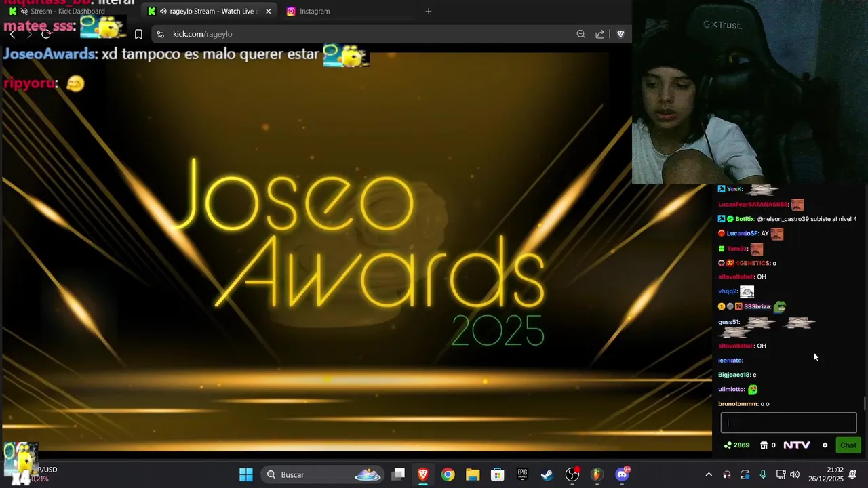Open Task View on the taskbar
868x488 pixels.
pos(399,474)
